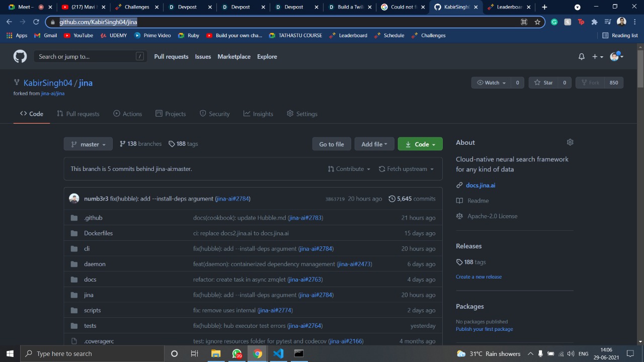Click the About settings gear icon
Screen dimensions: 644x362
point(570,142)
